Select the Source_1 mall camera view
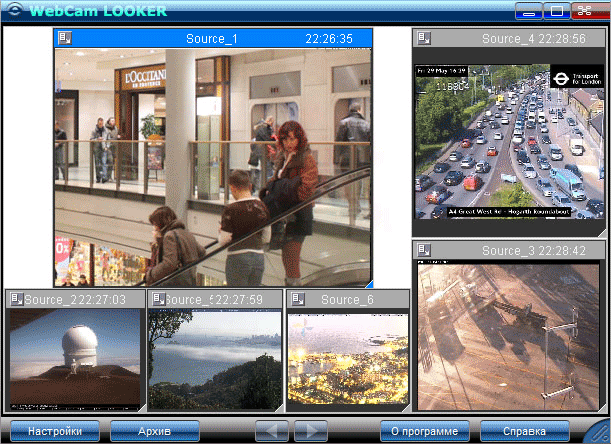The image size is (611, 444). tap(213, 167)
